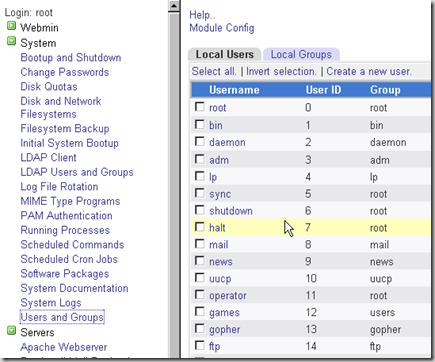This screenshot has width=435, height=362.
Task: Tick the checkbox for user games
Action: 200,312
